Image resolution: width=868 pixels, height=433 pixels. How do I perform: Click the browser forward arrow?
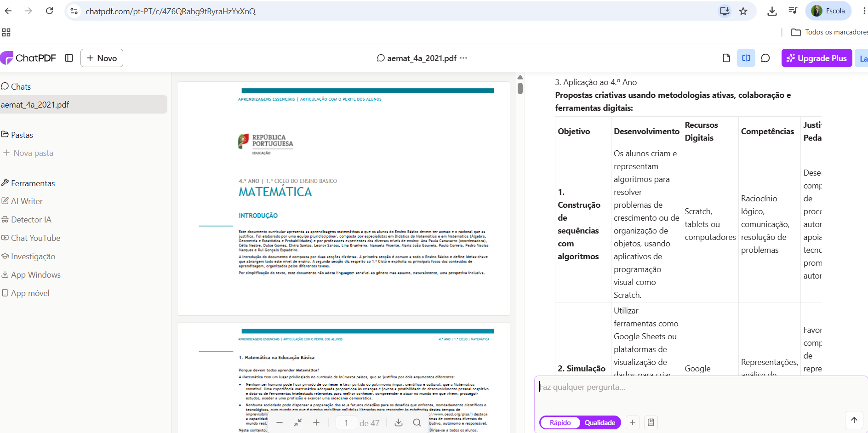[x=29, y=11]
